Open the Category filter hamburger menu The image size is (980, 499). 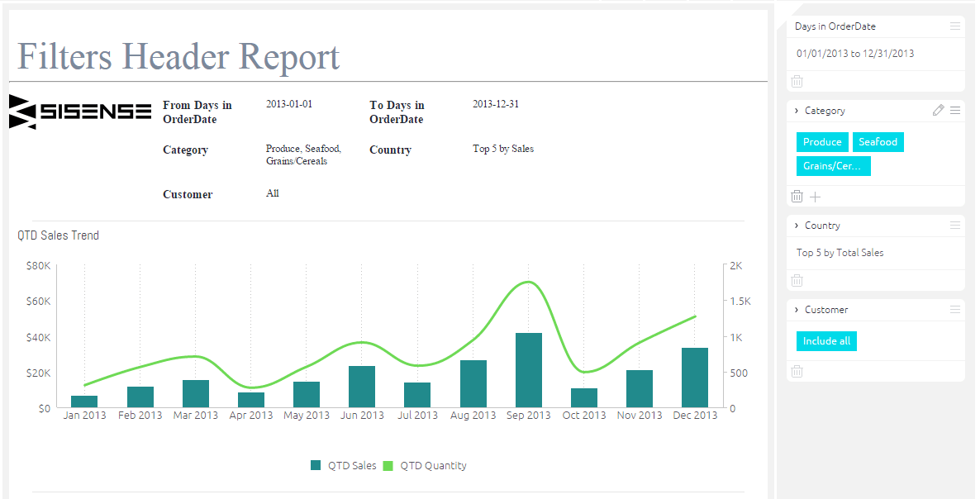tap(954, 111)
